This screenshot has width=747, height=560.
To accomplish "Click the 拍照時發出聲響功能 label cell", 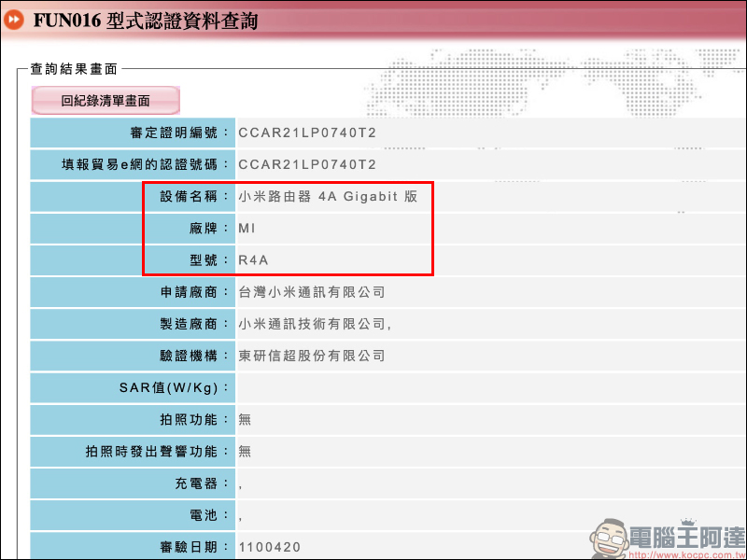I will coord(131,451).
